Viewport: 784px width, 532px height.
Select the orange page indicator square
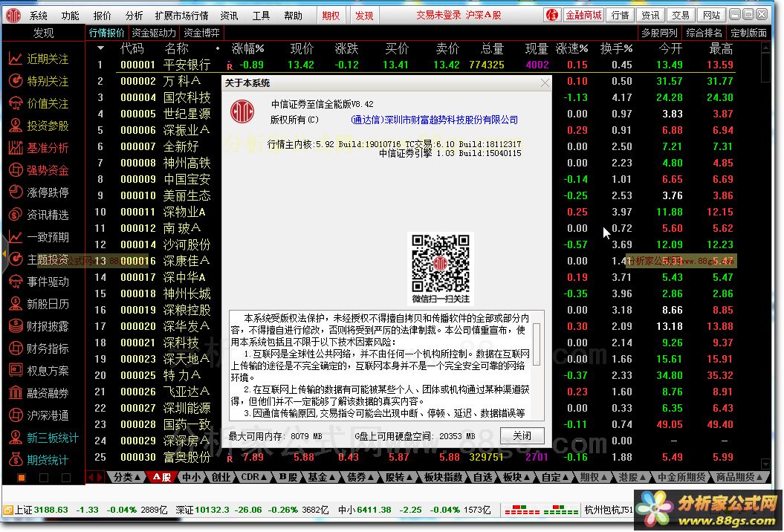(22, 478)
